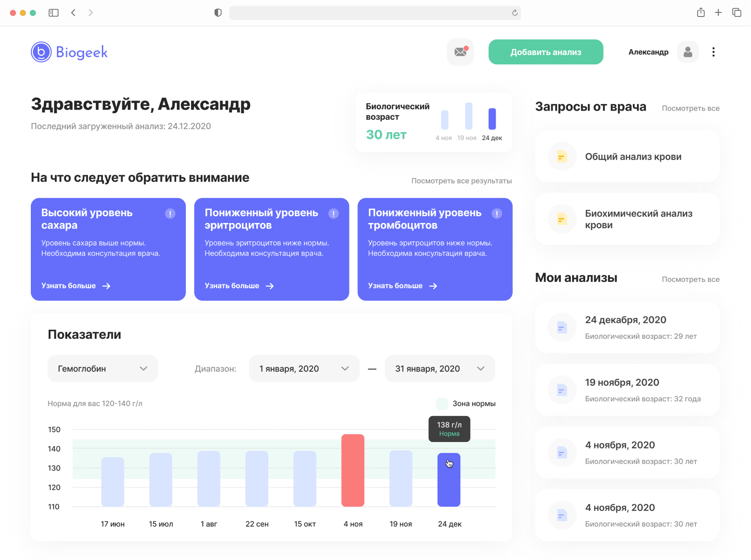Viewport: 751px width, 560px height.
Task: Select the 1 авг chart bar
Action: coord(209,479)
